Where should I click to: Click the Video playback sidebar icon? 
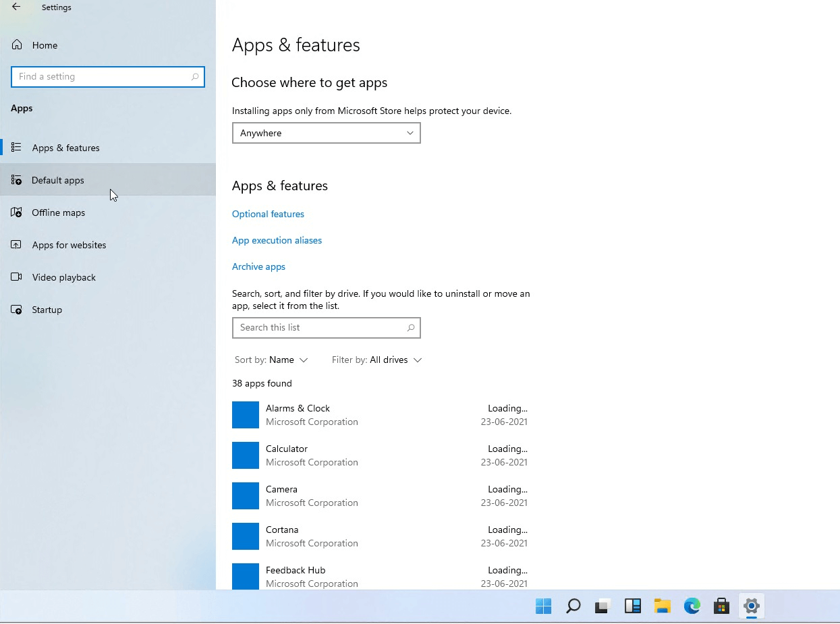(16, 277)
